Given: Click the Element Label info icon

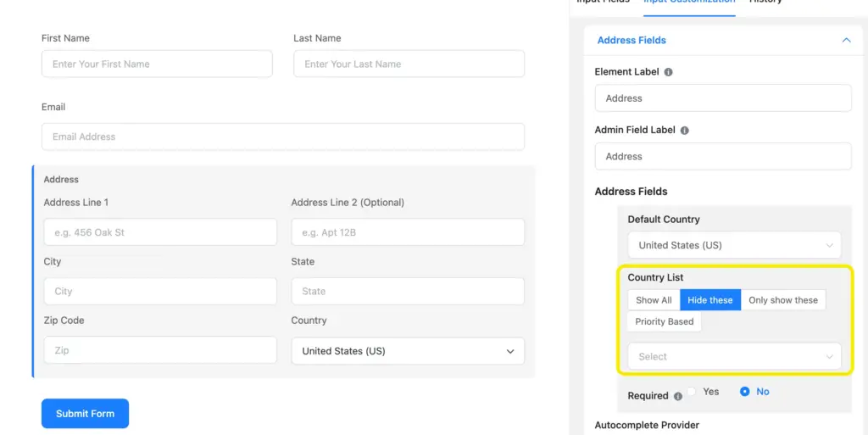Looking at the screenshot, I should pos(669,72).
